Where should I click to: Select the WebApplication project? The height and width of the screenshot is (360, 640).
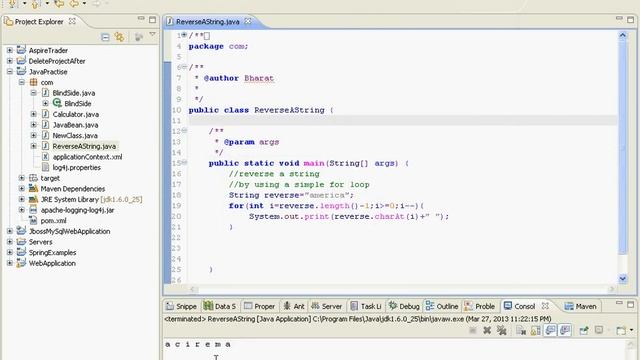tap(52, 263)
